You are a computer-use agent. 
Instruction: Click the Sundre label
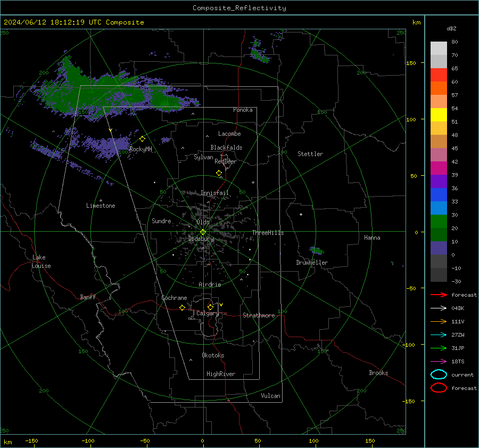(161, 221)
